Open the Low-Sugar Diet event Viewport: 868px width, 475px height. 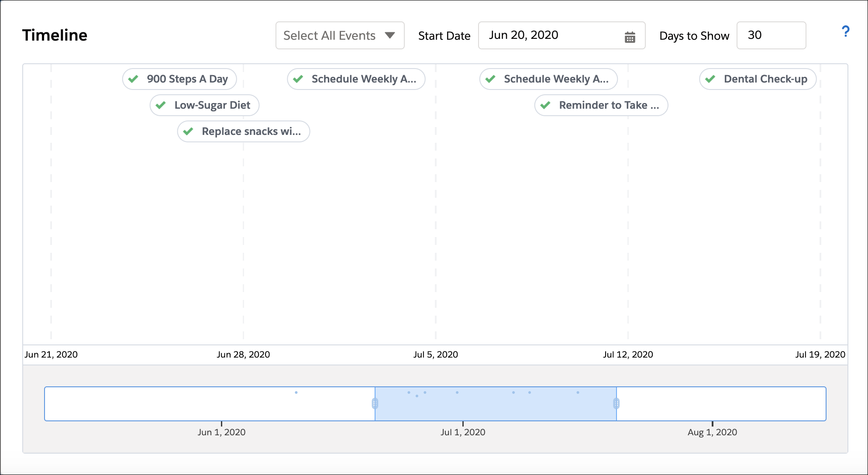click(x=204, y=105)
